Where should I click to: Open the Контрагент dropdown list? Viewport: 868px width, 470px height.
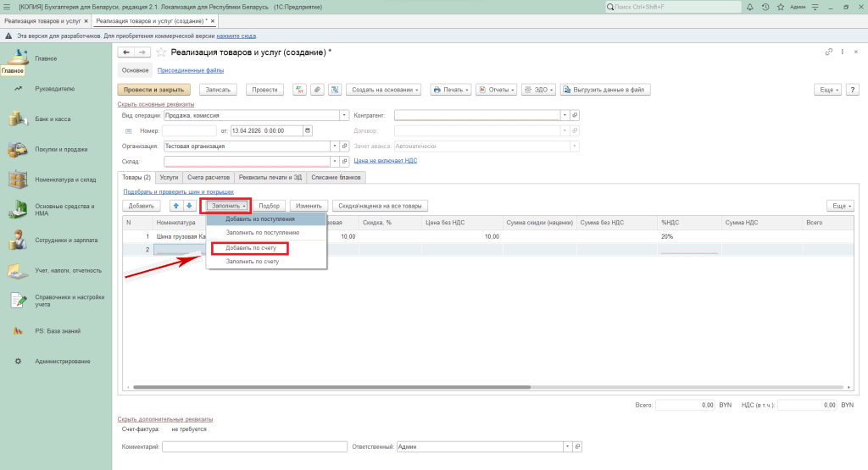[564, 115]
